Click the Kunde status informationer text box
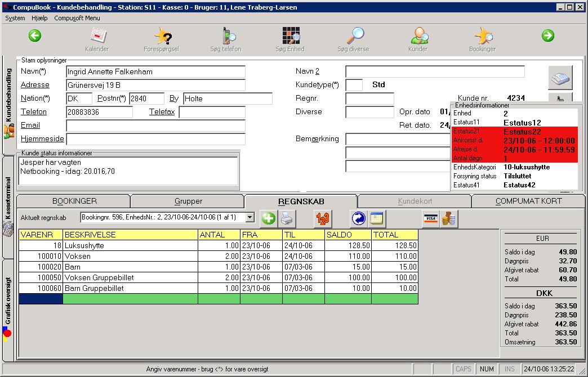This screenshot has height=377, width=588. pos(128,171)
